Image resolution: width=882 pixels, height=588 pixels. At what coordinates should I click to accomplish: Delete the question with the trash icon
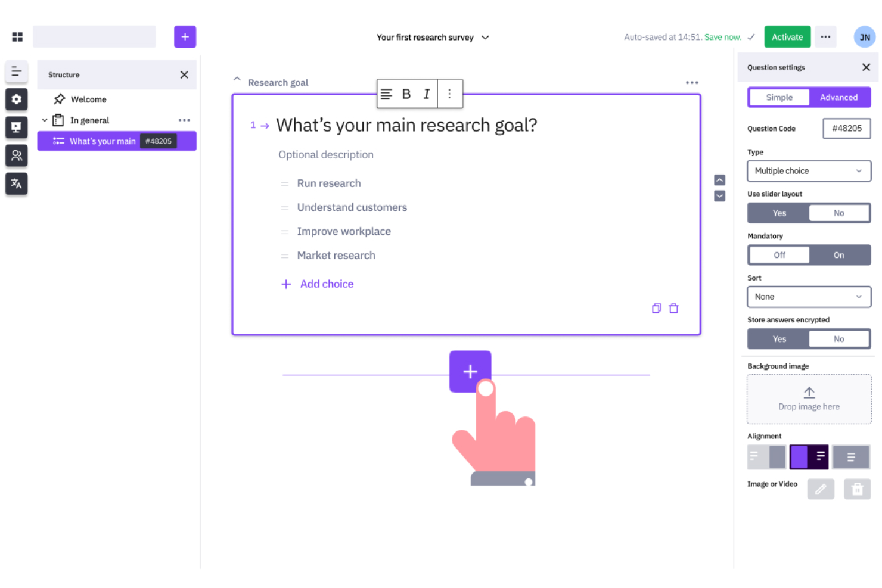pos(673,308)
